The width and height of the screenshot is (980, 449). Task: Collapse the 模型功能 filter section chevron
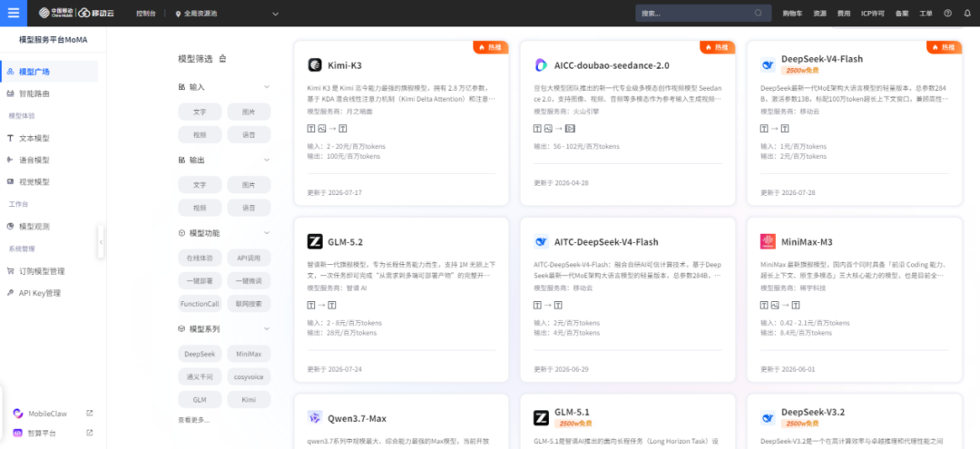tap(267, 233)
